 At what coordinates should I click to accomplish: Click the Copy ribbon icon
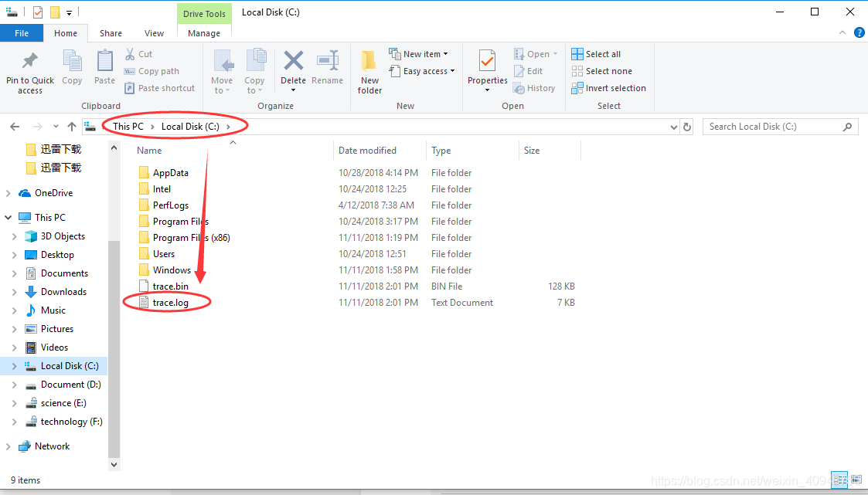coord(72,60)
